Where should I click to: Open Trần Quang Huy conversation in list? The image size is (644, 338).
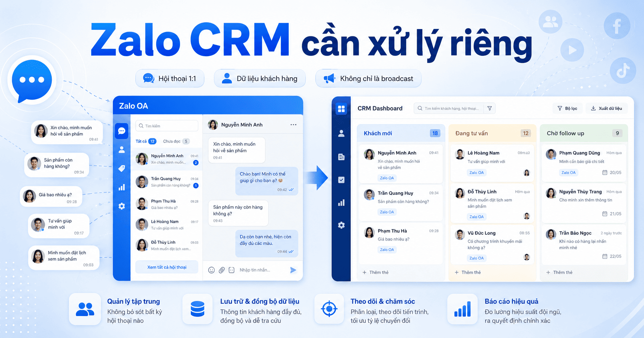167,182
